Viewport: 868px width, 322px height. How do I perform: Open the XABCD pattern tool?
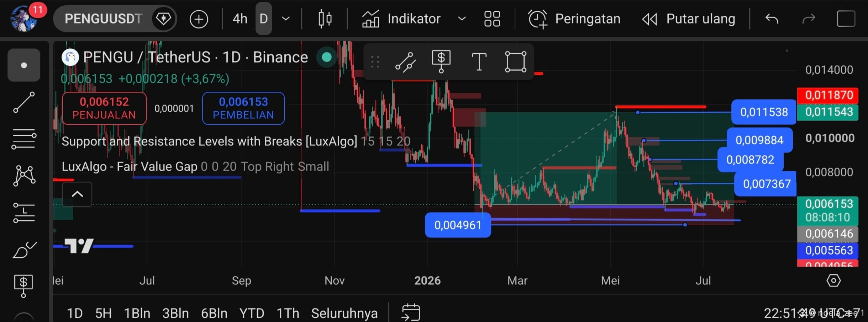pyautogui.click(x=24, y=176)
